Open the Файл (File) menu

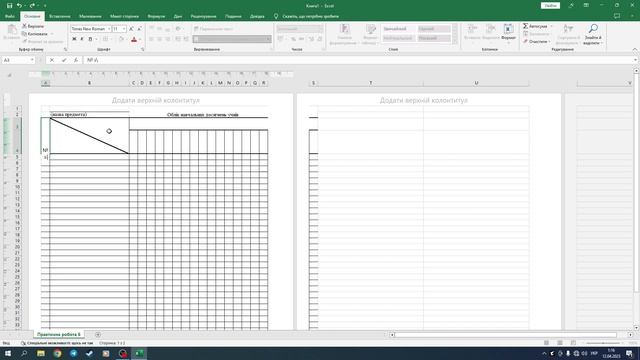point(10,16)
